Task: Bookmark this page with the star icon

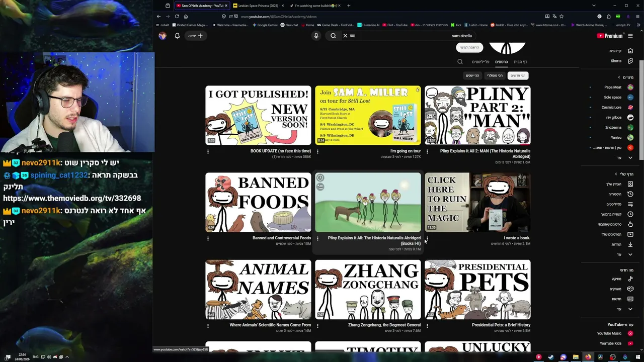Action: click(x=561, y=17)
